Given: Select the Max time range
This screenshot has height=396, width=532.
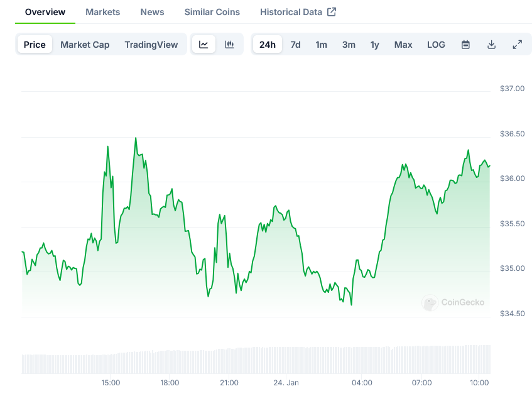Looking at the screenshot, I should 403,45.
